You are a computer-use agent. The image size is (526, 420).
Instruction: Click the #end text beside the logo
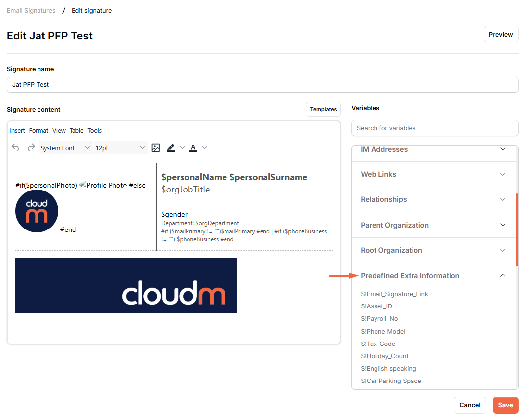tap(68, 230)
